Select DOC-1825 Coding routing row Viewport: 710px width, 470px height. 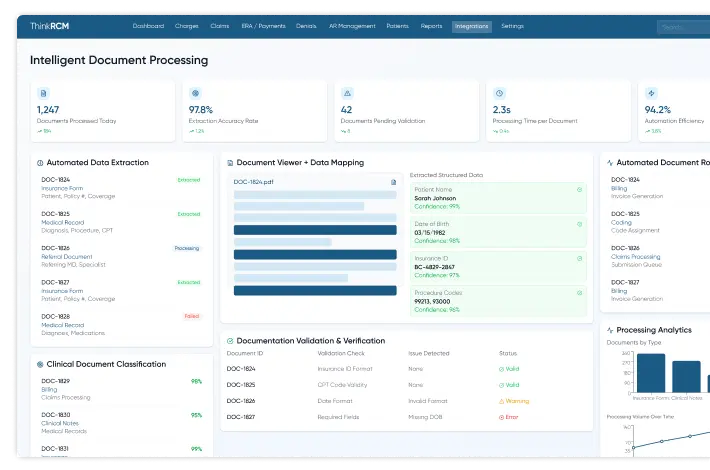(660, 222)
